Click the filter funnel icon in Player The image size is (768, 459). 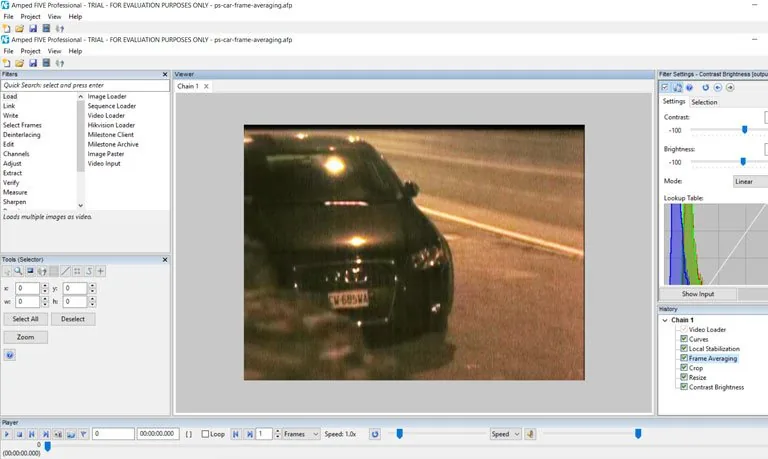pyautogui.click(x=83, y=434)
